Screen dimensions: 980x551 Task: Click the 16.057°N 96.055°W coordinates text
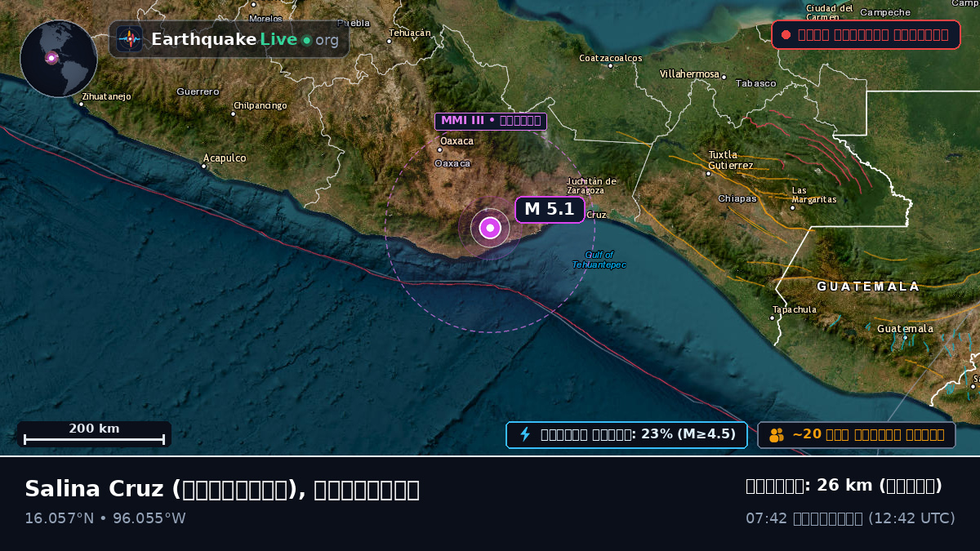105,518
